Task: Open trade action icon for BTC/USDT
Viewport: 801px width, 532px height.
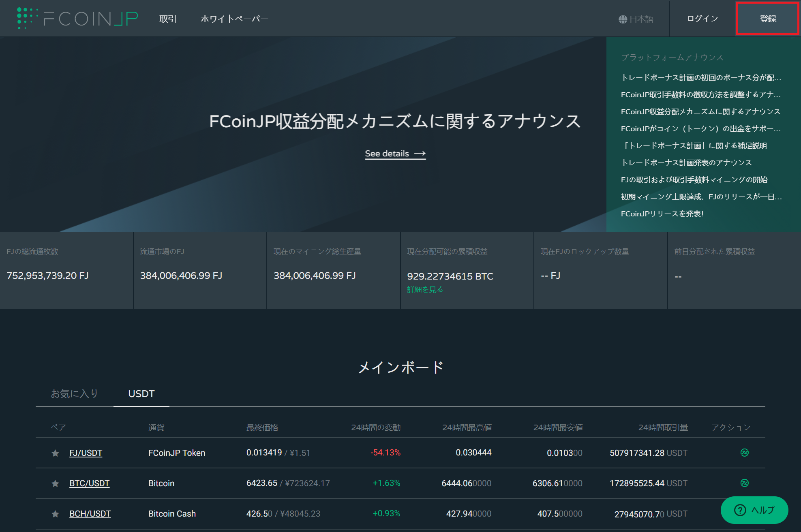Action: [744, 483]
